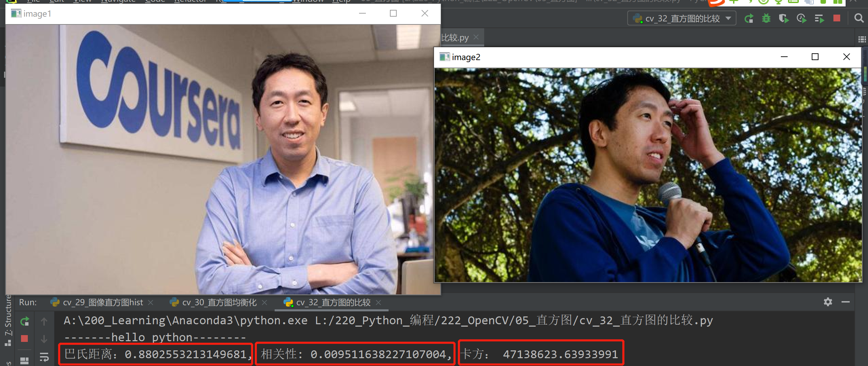Toggle soft-wrap icon in Run console
The image size is (868, 366).
tap(44, 357)
